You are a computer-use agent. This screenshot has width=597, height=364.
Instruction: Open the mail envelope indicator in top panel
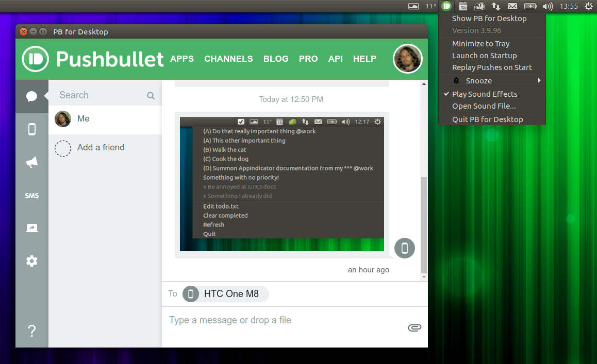(x=512, y=6)
